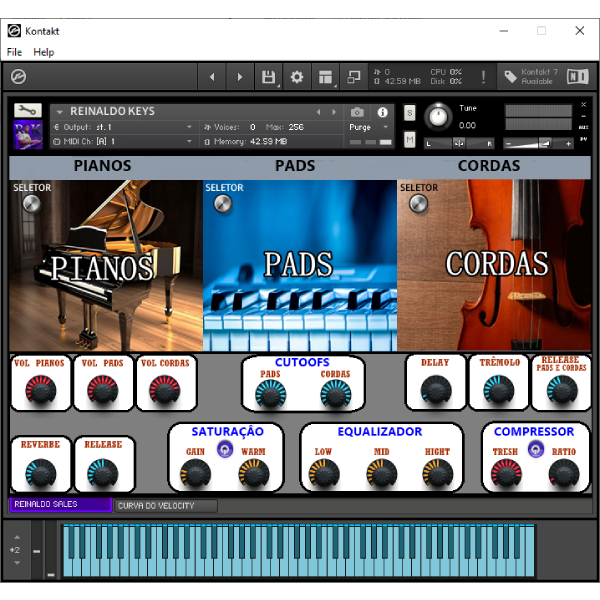Screen dimensions: 600x600
Task: Mute the instrument with M button
Action: (x=409, y=140)
